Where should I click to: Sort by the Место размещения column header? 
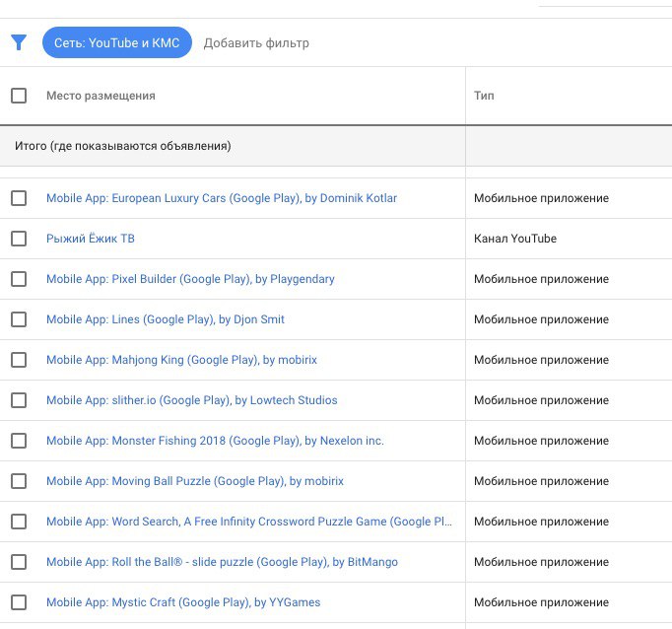tap(101, 96)
